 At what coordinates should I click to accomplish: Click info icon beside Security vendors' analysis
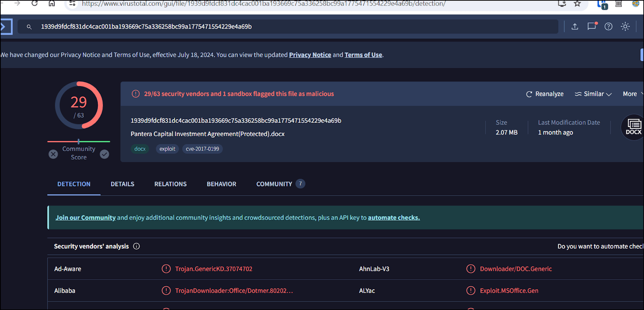(136, 246)
